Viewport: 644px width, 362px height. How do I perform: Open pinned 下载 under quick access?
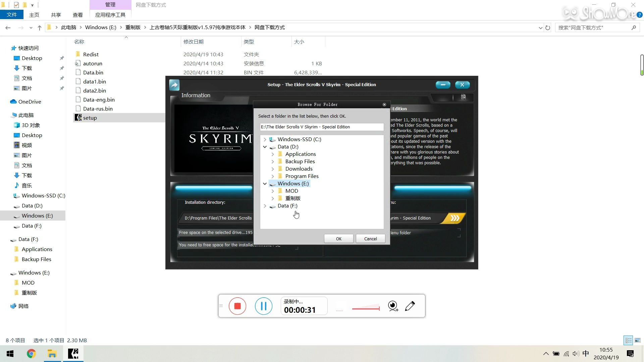pyautogui.click(x=27, y=68)
